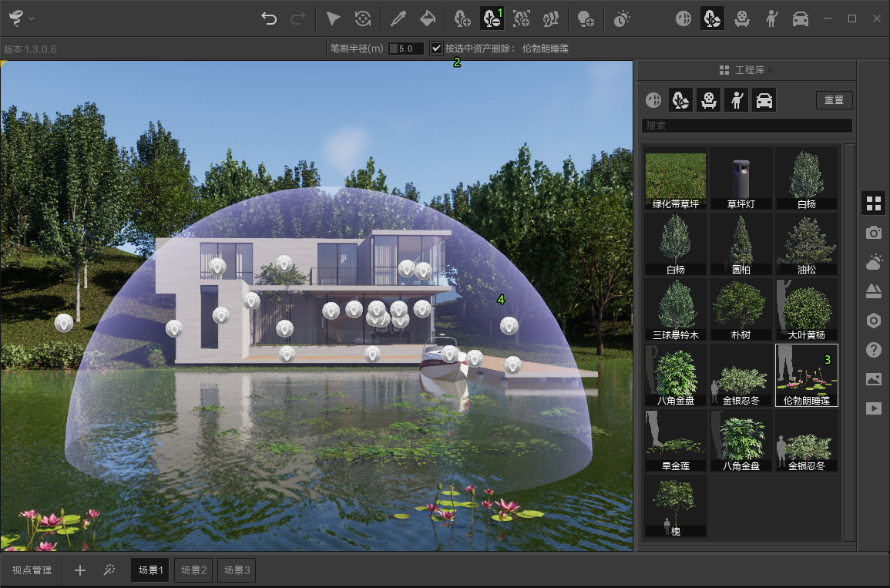890x588 pixels.
Task: Activate the remove-plant brush tool
Action: tap(491, 18)
